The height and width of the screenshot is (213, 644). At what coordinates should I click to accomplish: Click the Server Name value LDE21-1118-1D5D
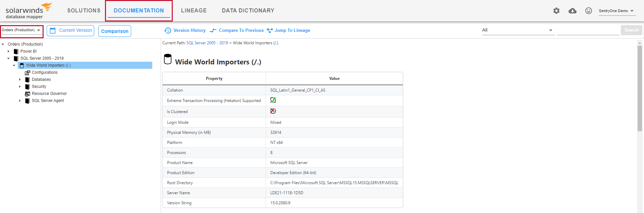tap(287, 193)
